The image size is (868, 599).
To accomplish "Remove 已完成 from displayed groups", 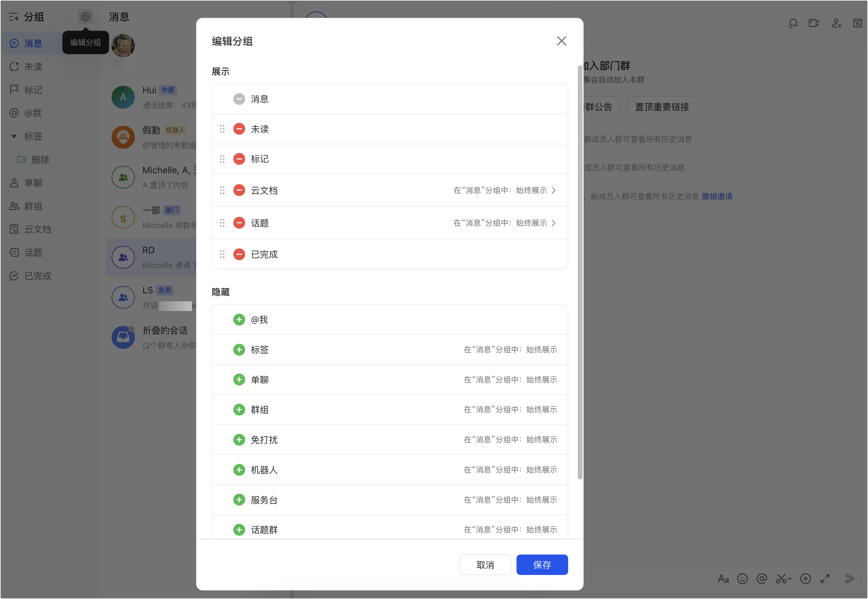I will [239, 254].
